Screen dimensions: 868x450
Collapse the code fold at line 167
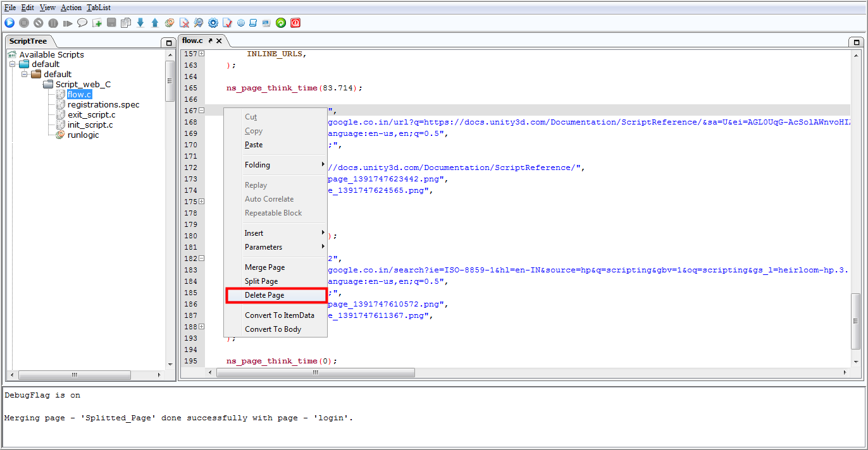click(201, 111)
